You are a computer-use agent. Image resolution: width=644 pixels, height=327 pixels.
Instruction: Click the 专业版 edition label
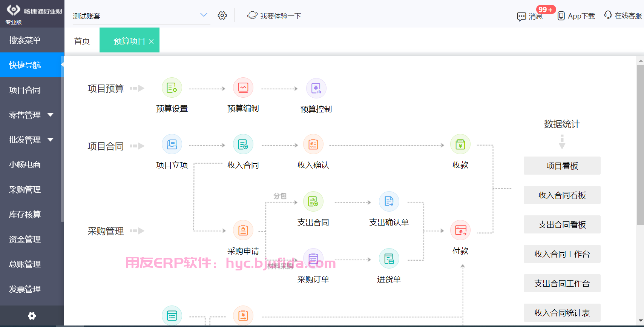point(14,22)
